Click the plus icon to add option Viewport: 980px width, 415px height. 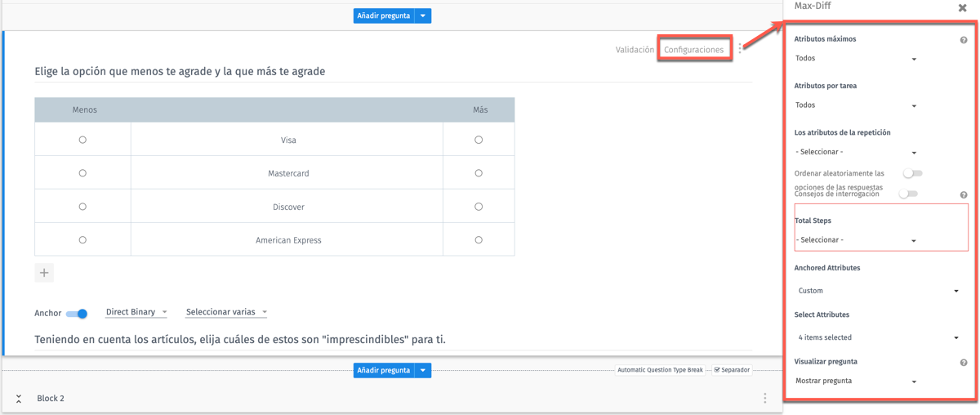coord(44,273)
